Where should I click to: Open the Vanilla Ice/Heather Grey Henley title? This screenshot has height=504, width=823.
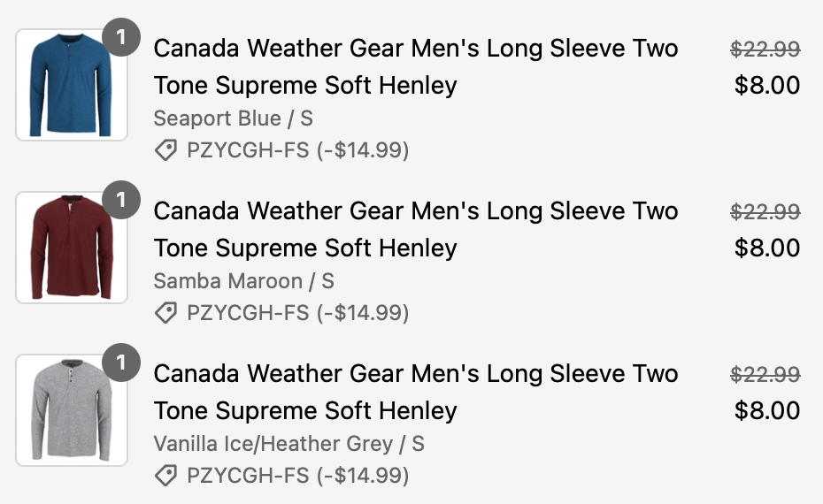(x=416, y=392)
